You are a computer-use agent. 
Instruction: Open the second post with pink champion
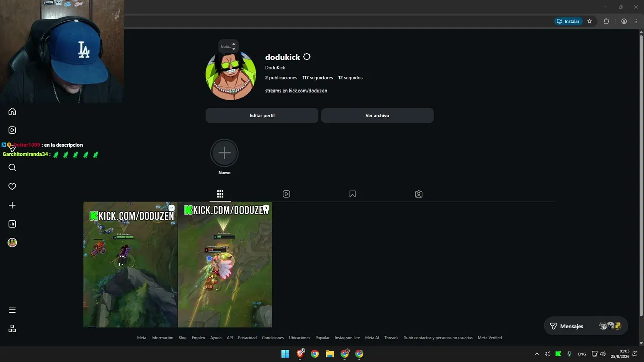(225, 264)
